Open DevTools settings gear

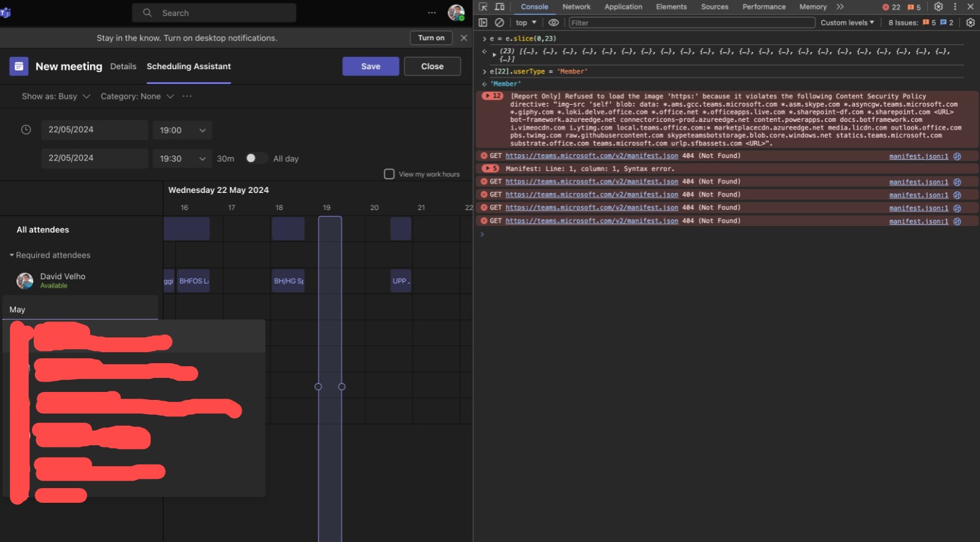pos(938,7)
